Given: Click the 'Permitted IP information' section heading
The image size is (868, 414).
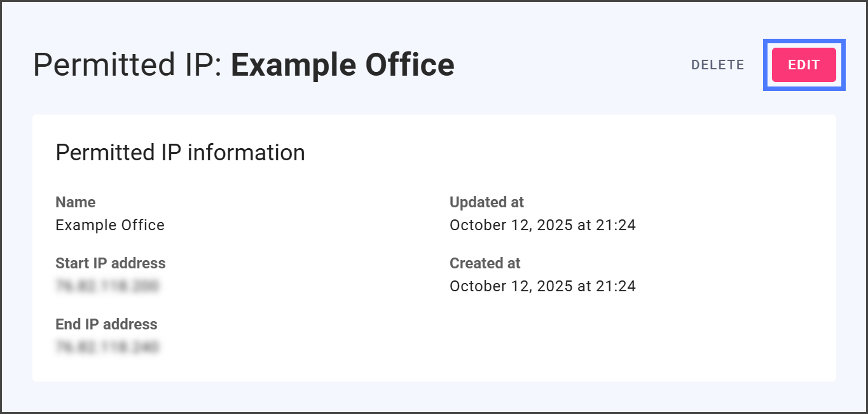Looking at the screenshot, I should point(180,153).
